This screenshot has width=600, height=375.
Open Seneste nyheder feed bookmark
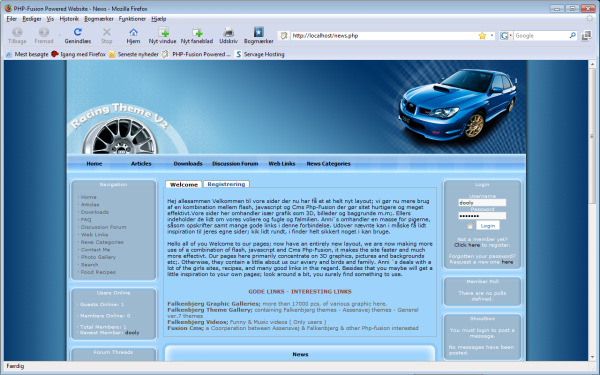click(134, 54)
